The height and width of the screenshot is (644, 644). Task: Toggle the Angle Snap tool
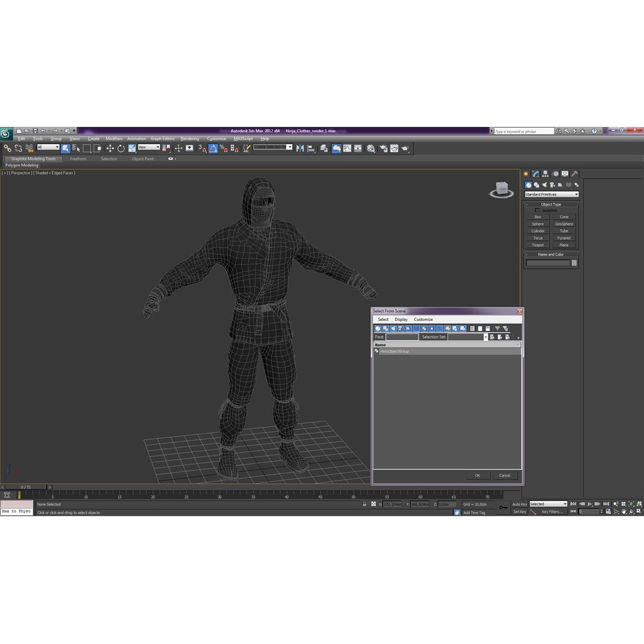213,148
